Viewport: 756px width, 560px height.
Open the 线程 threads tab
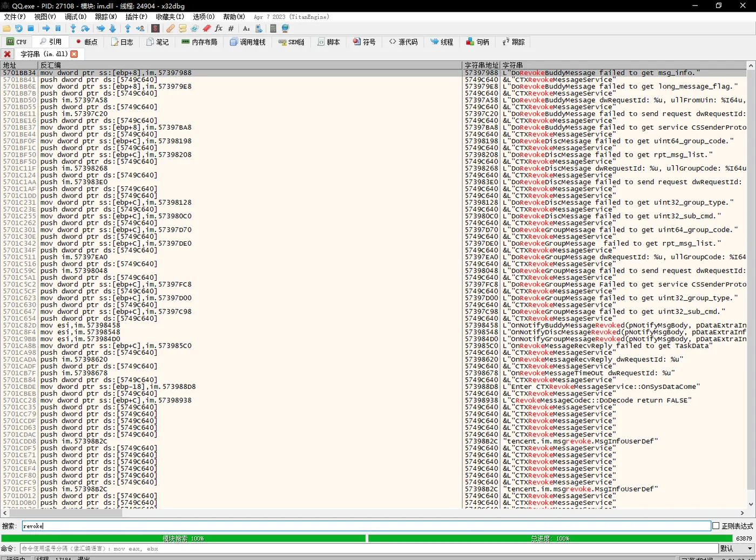(x=442, y=42)
